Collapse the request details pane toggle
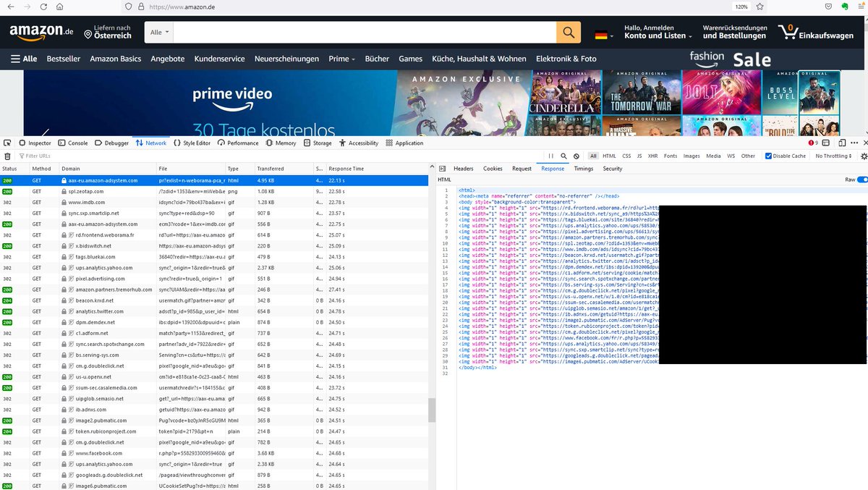The height and width of the screenshot is (490, 868). 443,169
